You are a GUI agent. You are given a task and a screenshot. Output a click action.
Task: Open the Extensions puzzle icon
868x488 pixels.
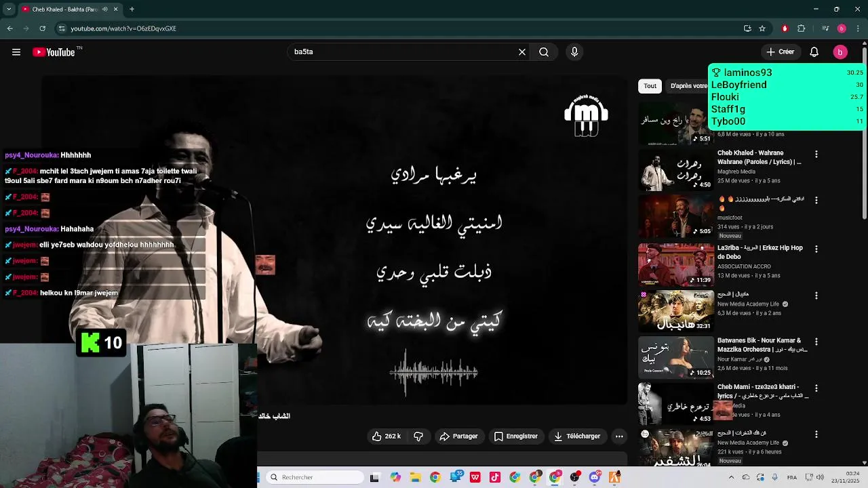click(x=801, y=28)
